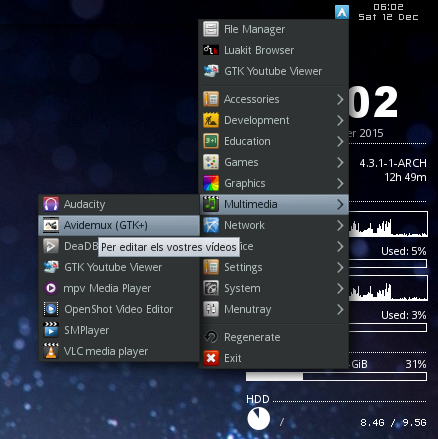Viewport: 438px width, 439px height.
Task: Click the Used: 5% readout
Action: 404,251
